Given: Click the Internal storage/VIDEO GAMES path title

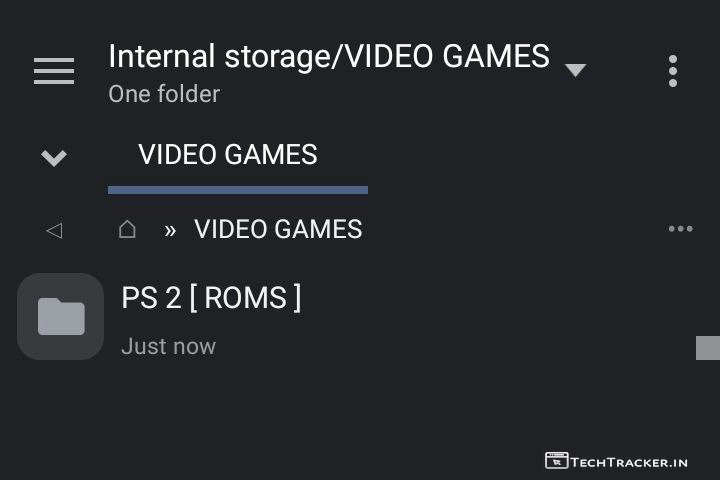Looking at the screenshot, I should pos(329,56).
